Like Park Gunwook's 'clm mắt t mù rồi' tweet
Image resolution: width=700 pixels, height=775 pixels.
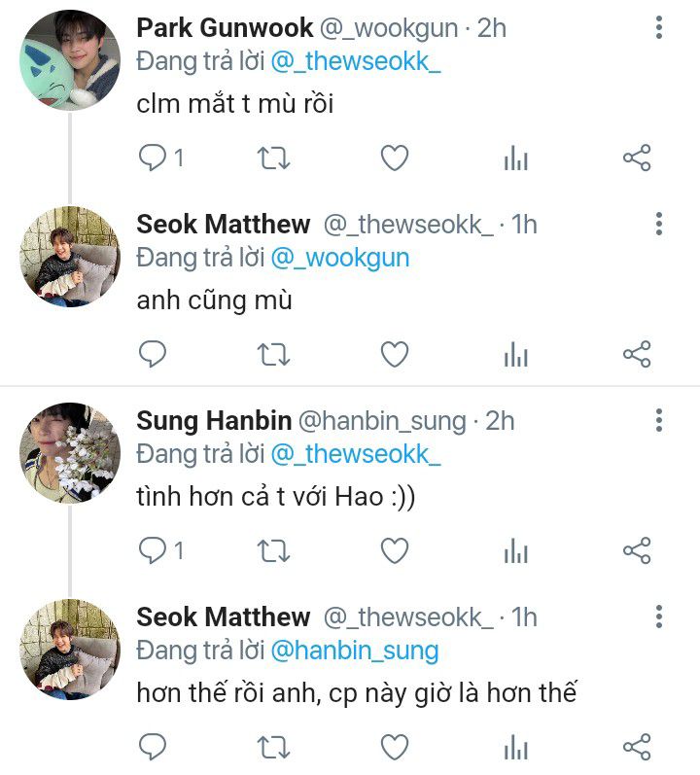pyautogui.click(x=395, y=159)
